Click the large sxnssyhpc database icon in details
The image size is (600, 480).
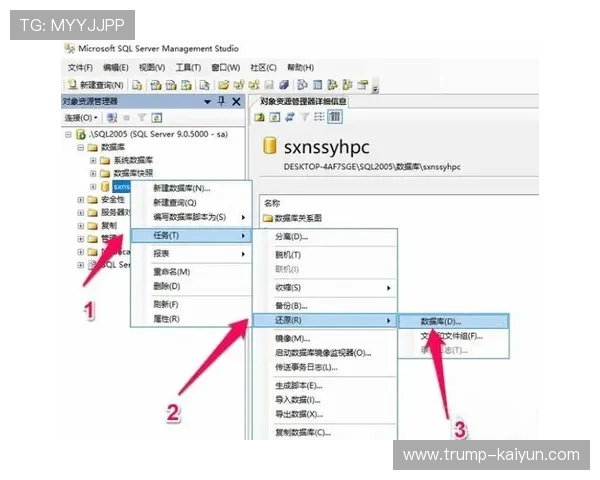point(269,146)
